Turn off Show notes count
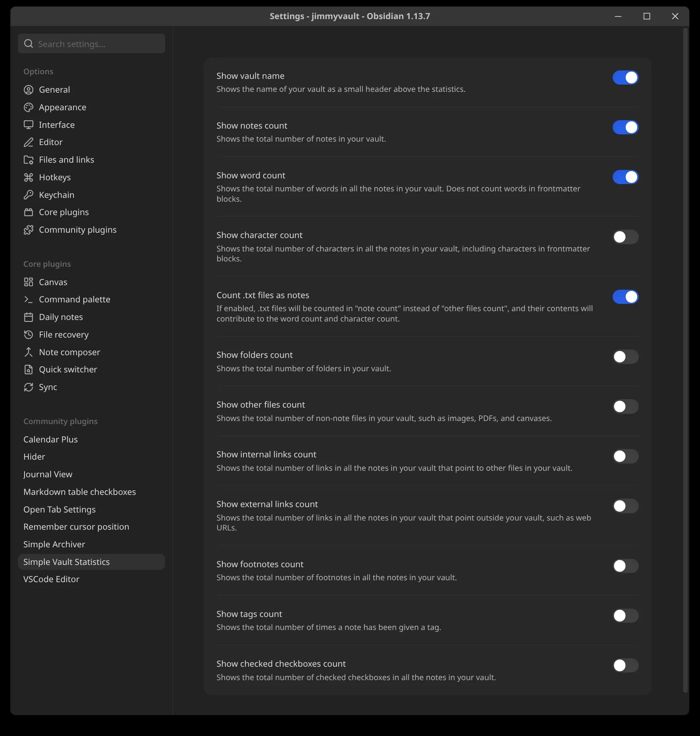700x736 pixels. point(625,127)
